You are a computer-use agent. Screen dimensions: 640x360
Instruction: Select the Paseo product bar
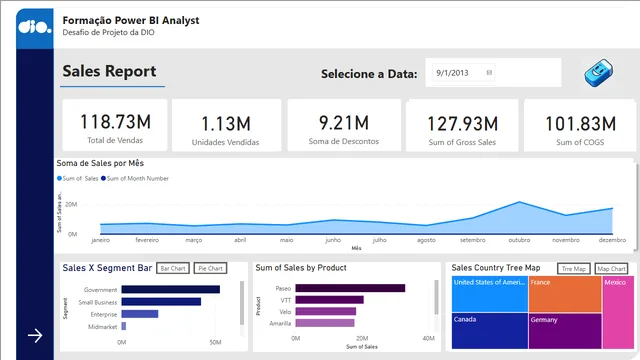pyautogui.click(x=350, y=288)
